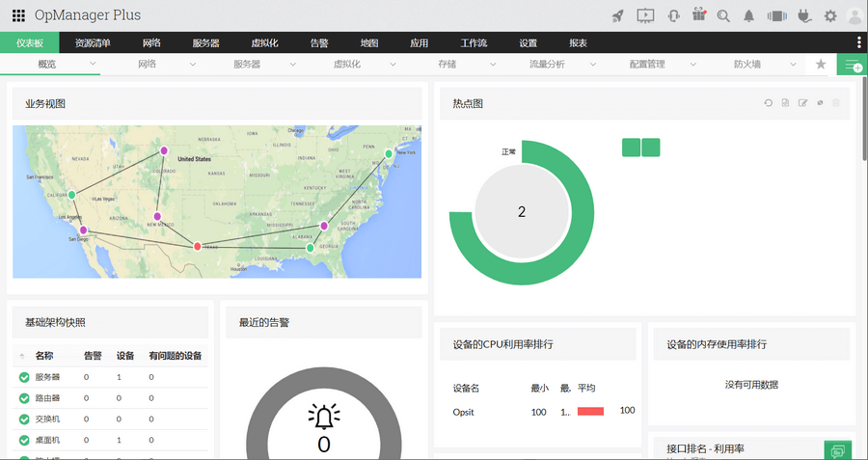Open the alarm bell notifications icon
This screenshot has height=460, width=868.
pyautogui.click(x=749, y=16)
